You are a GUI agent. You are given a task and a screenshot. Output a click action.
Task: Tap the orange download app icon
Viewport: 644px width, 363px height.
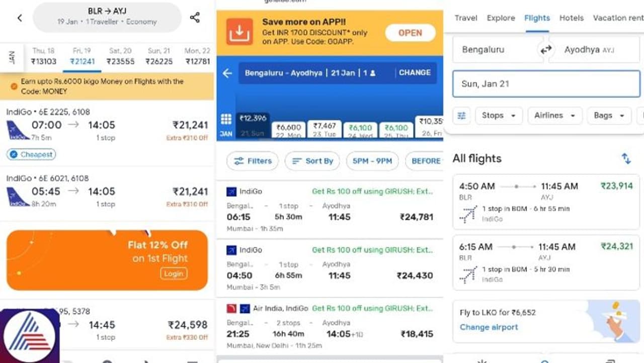[x=239, y=32]
